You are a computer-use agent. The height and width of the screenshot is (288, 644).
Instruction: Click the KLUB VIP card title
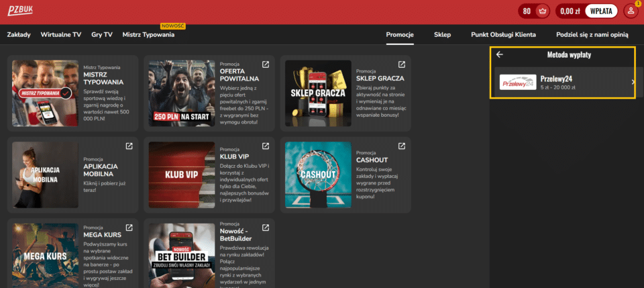tap(235, 156)
